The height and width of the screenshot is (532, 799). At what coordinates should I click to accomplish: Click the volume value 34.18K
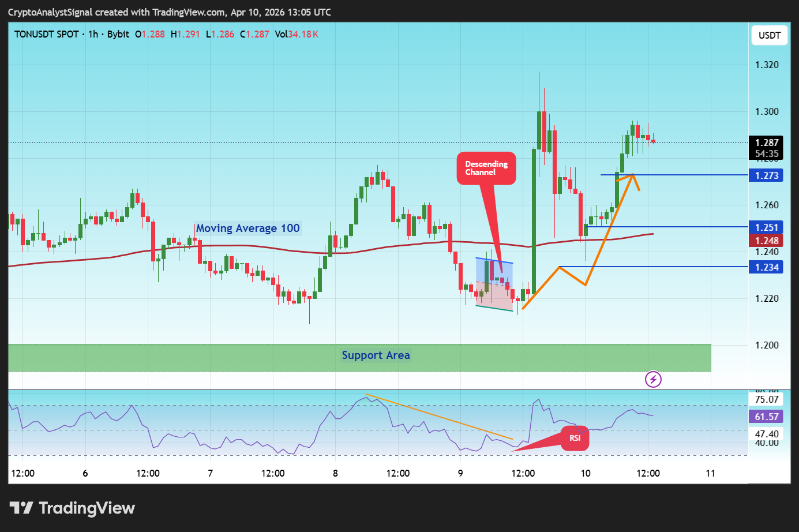[303, 34]
